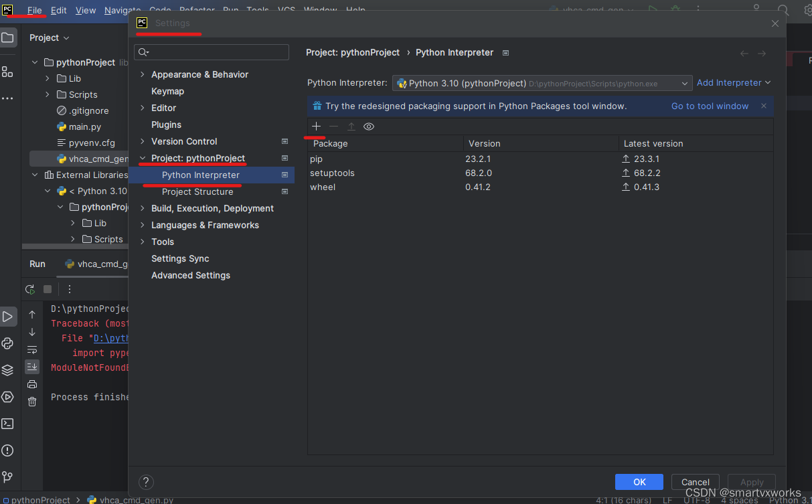Screen dimensions: 812x504
Task: Click the Go to tool window link
Action: [x=710, y=106]
